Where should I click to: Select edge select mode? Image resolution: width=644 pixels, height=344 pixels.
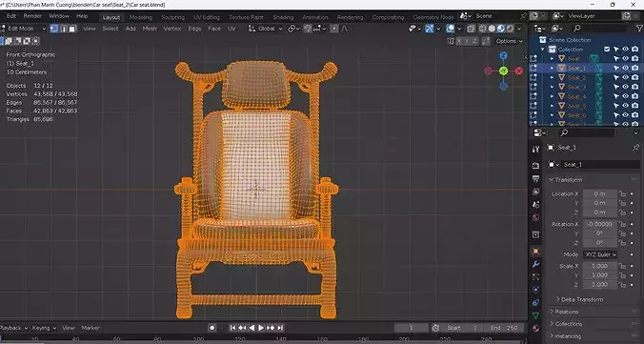[64, 29]
